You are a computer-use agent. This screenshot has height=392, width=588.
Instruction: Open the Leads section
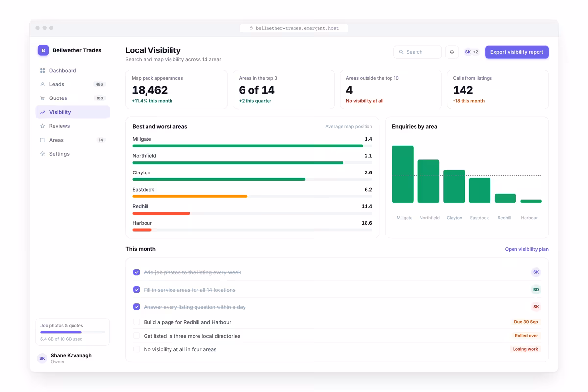tap(73, 84)
